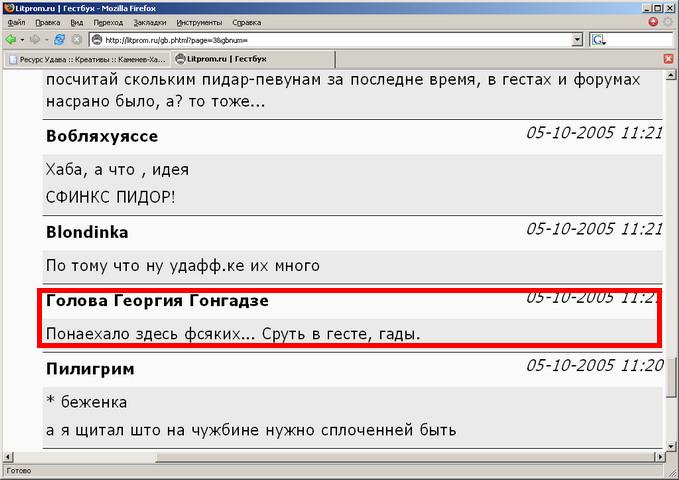Click the address bar URL field
Screen dimensions: 679x480
point(330,40)
